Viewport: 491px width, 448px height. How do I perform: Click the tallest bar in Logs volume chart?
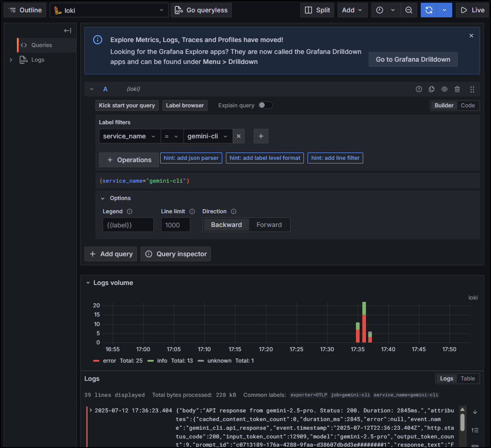364,322
